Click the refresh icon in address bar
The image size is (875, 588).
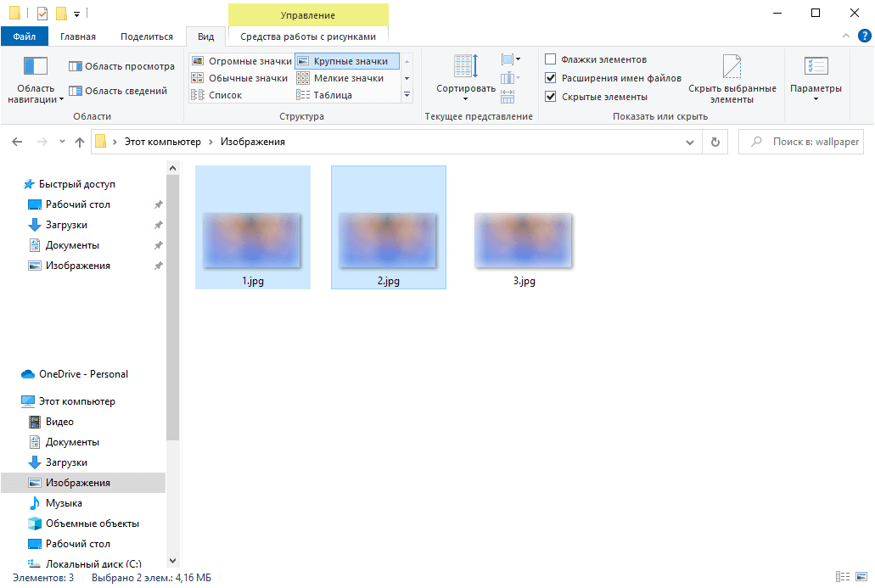[715, 143]
